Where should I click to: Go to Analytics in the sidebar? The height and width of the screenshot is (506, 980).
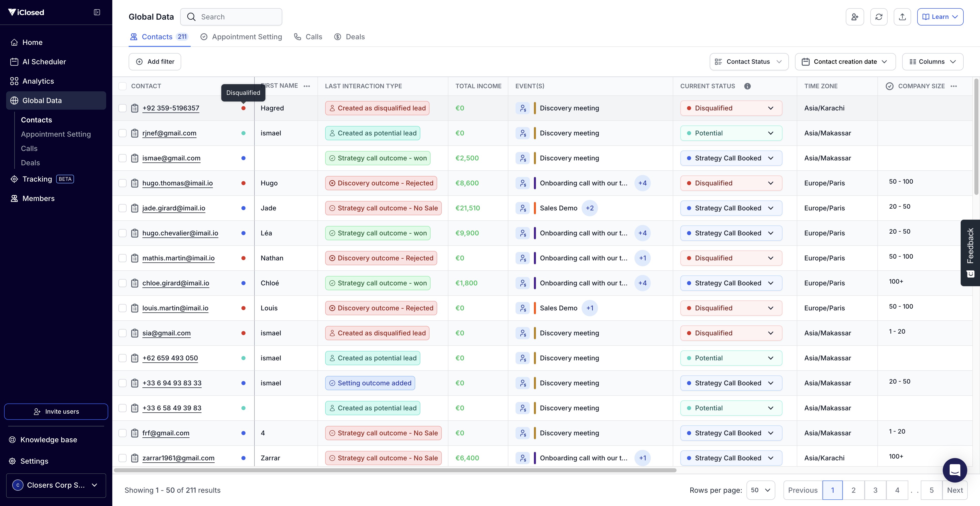(38, 81)
